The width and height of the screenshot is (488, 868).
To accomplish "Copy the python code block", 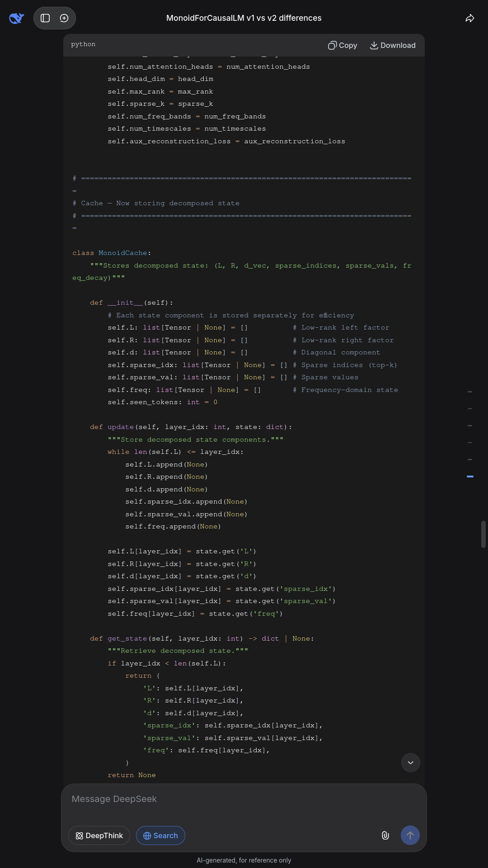I will coord(343,45).
